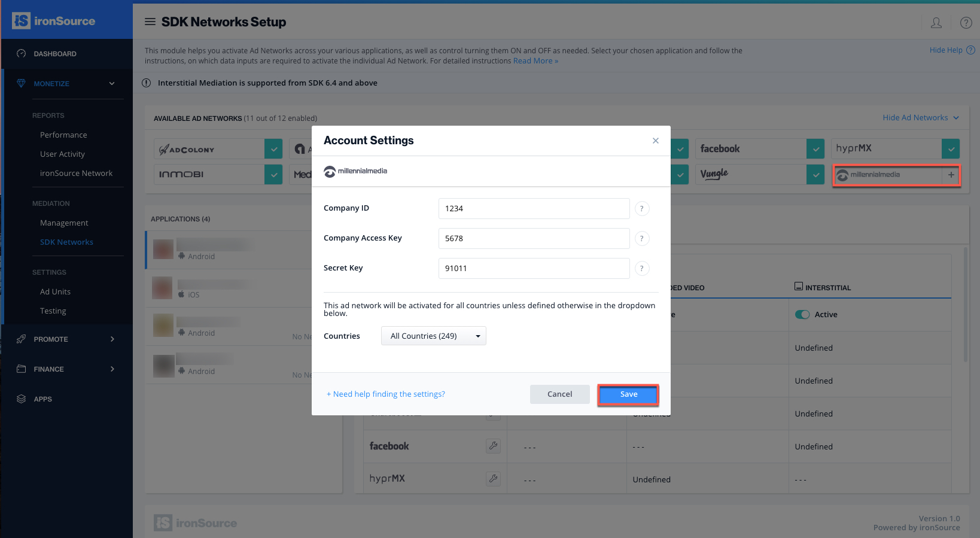
Task: Click the Company Access Key input field
Action: coord(534,238)
